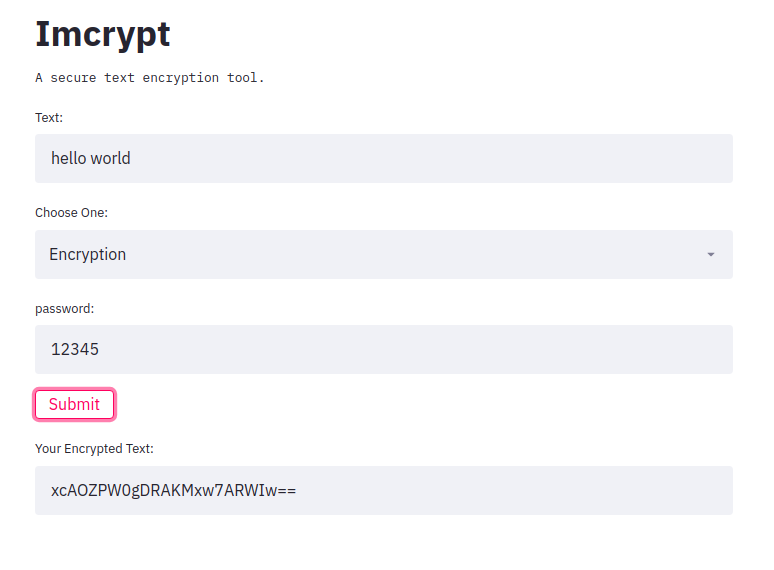The height and width of the screenshot is (570, 774).
Task: Place cursor on the word "world"
Action: tap(110, 159)
